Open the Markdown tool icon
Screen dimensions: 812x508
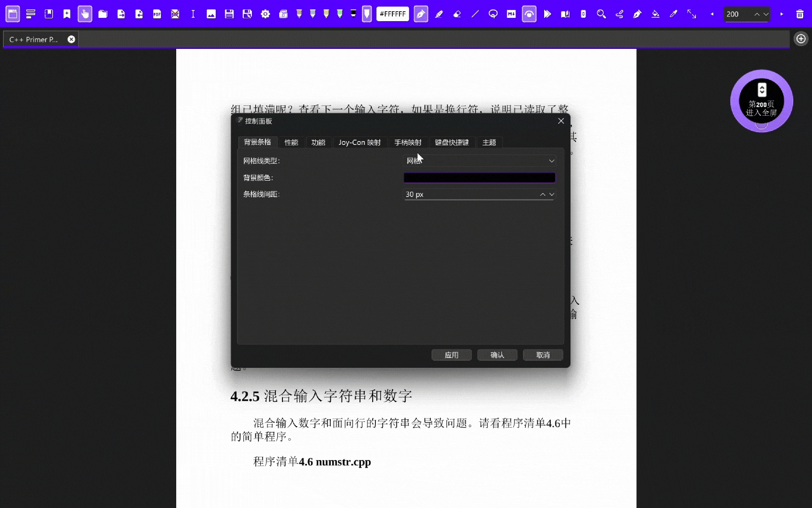(511, 14)
